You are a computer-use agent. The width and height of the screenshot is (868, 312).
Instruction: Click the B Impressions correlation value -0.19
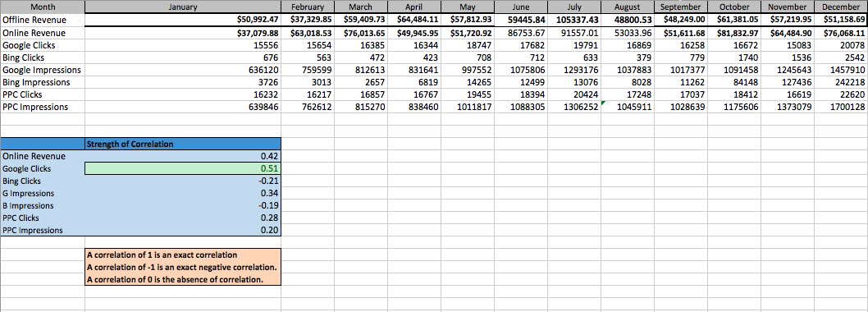183,205
